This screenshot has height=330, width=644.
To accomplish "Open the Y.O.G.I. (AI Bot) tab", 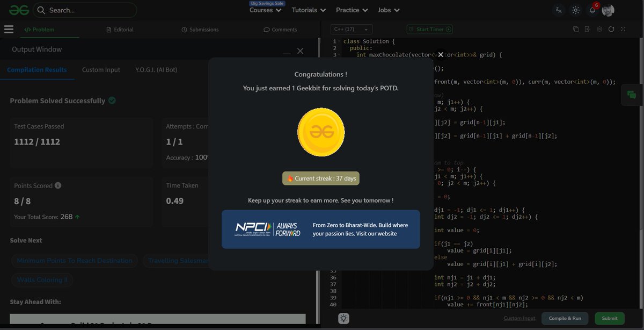I will click(156, 70).
